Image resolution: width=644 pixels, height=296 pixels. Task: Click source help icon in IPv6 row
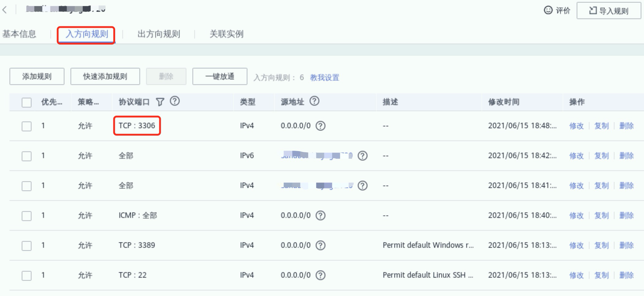[x=362, y=156]
